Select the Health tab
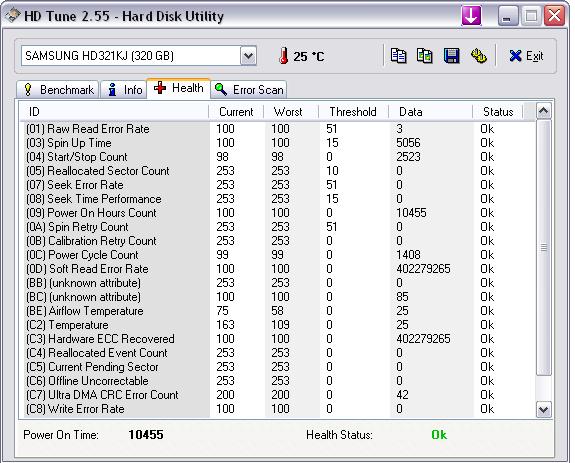 [179, 88]
